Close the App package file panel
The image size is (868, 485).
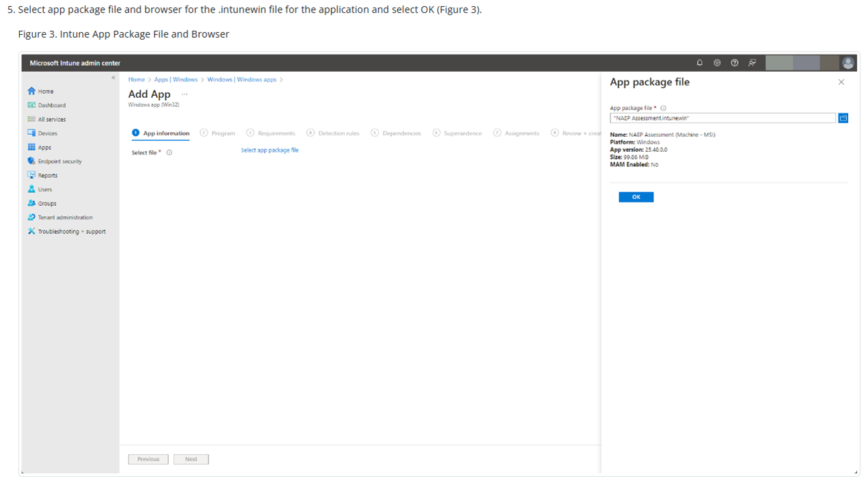click(x=841, y=82)
